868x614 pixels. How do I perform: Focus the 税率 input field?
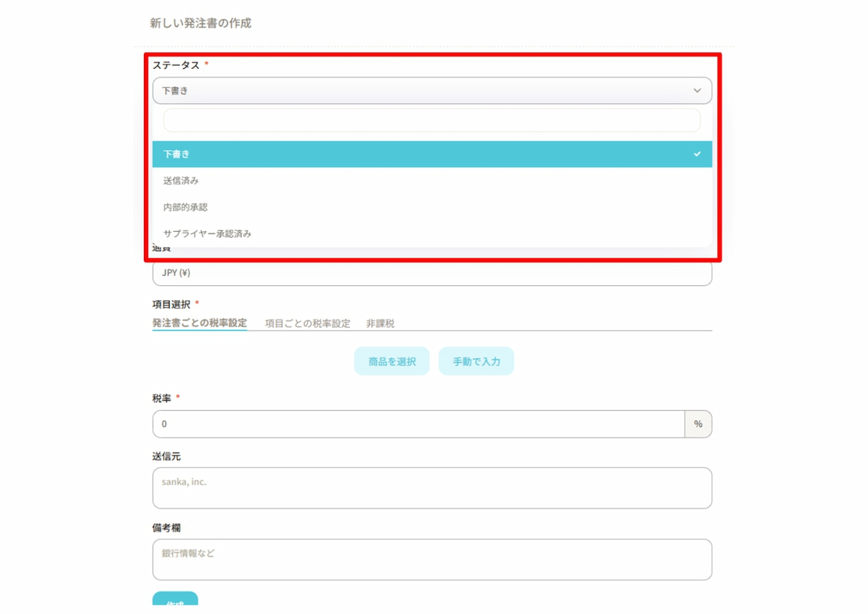[418, 424]
